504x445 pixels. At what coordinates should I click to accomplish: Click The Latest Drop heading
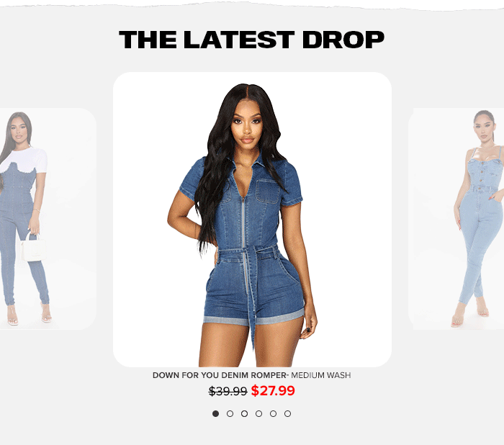[x=252, y=40]
